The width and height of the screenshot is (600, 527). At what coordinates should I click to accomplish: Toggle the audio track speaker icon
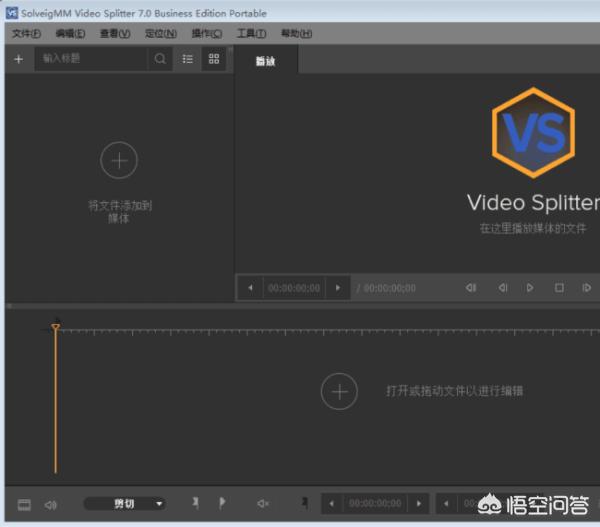pyautogui.click(x=51, y=505)
